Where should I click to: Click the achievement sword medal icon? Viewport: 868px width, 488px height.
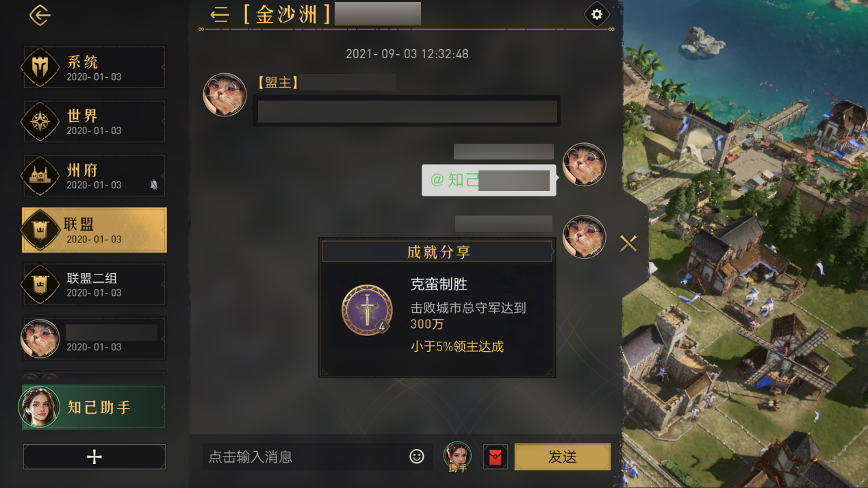[368, 310]
